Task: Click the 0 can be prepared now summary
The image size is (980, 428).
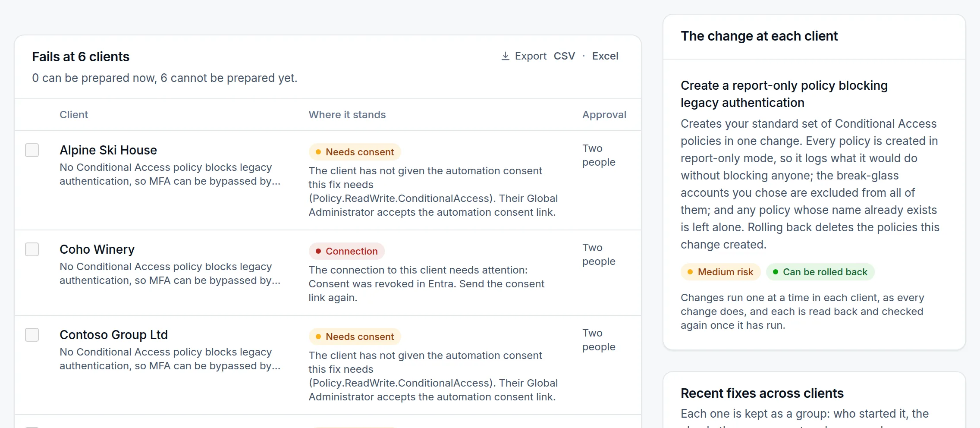Action: 164,78
